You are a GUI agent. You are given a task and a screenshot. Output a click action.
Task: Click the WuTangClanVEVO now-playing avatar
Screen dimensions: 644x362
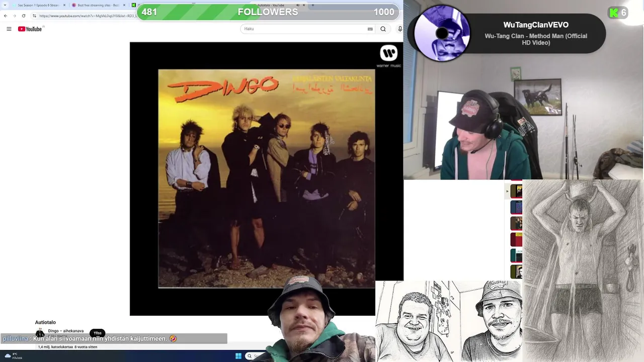[x=442, y=33]
